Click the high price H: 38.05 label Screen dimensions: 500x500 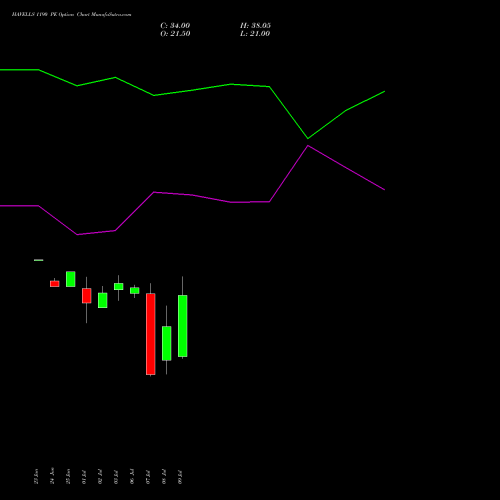click(255, 25)
